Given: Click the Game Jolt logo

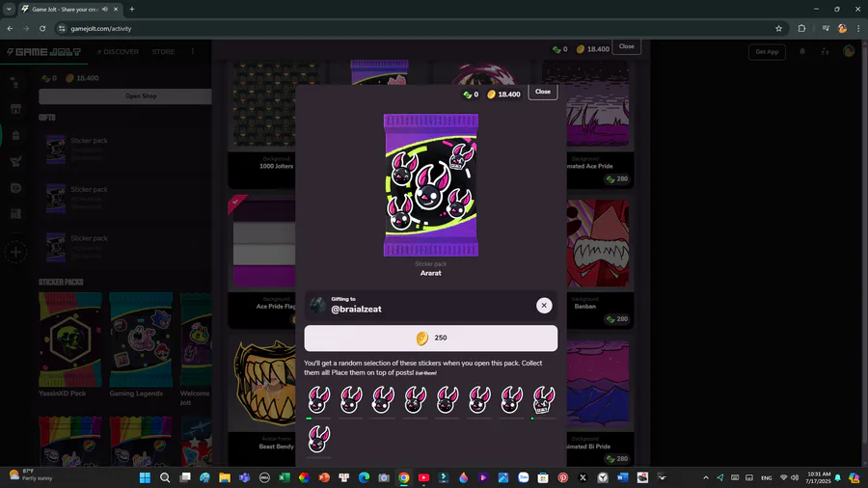Looking at the screenshot, I should click(x=43, y=52).
